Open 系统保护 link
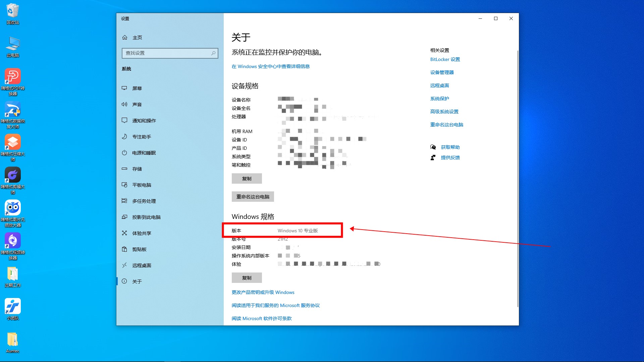Viewport: 644px width, 362px height. tap(440, 99)
